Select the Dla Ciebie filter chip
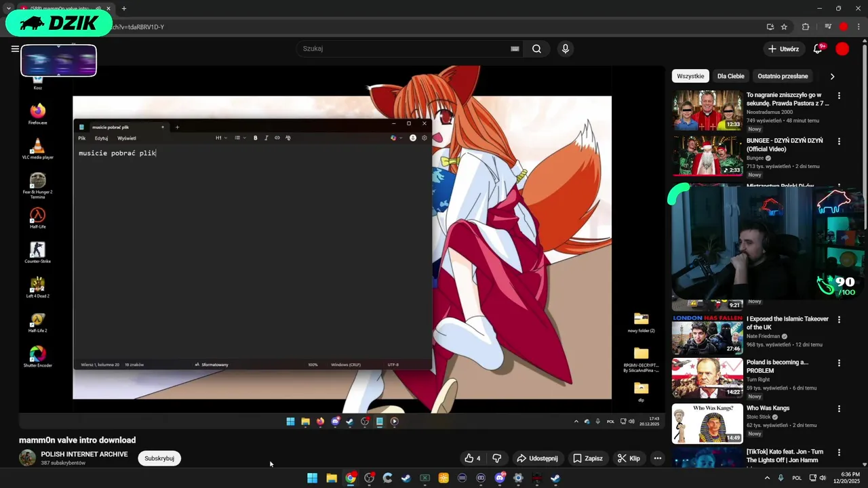The width and height of the screenshot is (868, 488). click(x=730, y=77)
